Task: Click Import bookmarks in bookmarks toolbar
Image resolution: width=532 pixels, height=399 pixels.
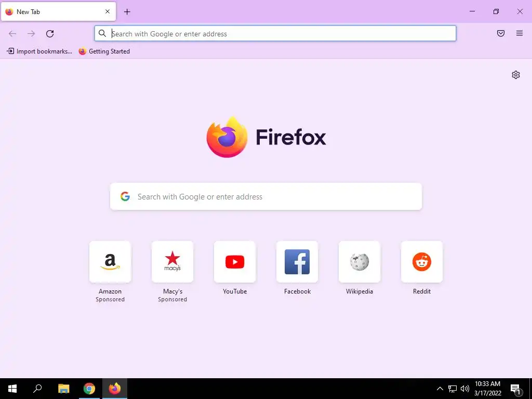Action: pyautogui.click(x=39, y=51)
